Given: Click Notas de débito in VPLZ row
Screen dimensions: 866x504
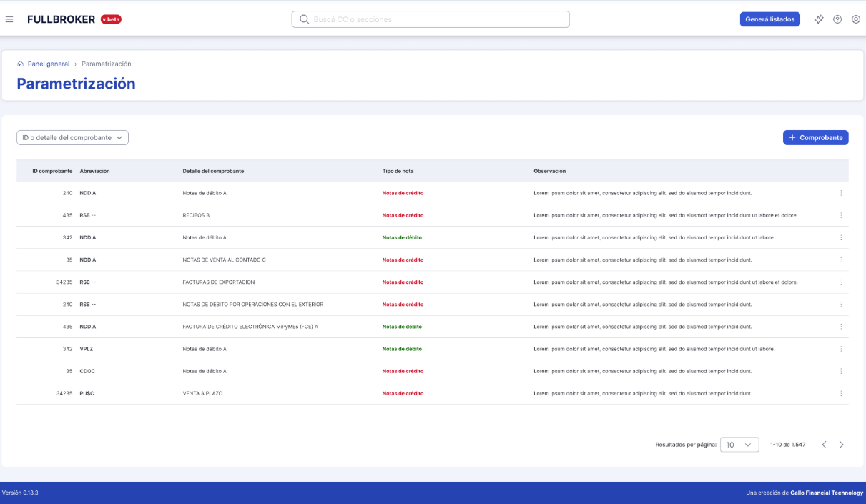Looking at the screenshot, I should click(402, 349).
